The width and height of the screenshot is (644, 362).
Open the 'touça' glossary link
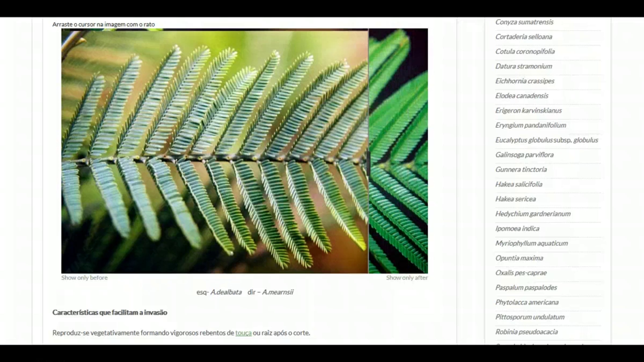coord(243,333)
